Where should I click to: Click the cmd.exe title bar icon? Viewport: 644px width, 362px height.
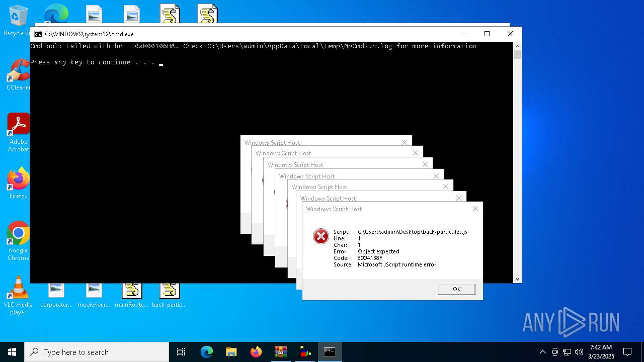tap(38, 34)
